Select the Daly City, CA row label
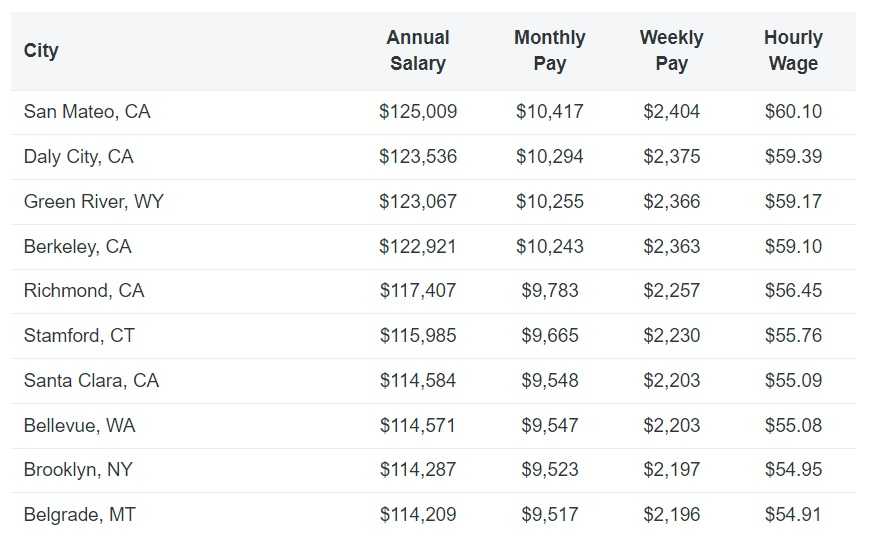 [78, 157]
